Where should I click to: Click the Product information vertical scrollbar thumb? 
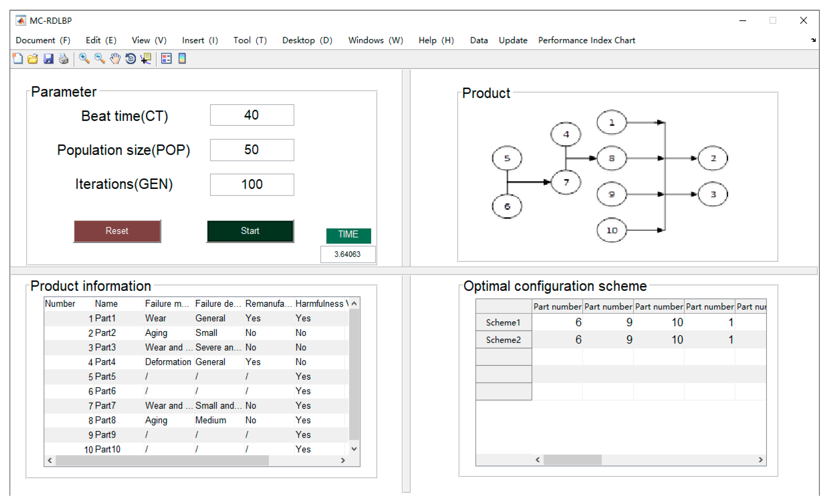354,374
